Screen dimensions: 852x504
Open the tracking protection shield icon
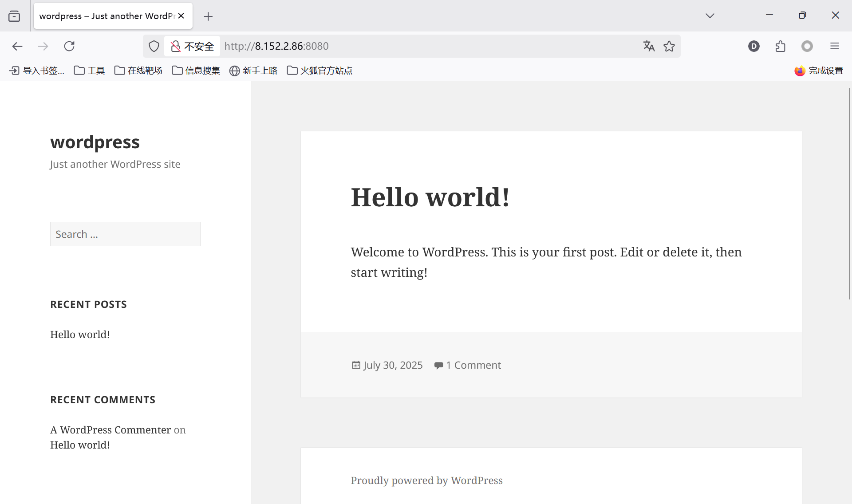pyautogui.click(x=154, y=46)
